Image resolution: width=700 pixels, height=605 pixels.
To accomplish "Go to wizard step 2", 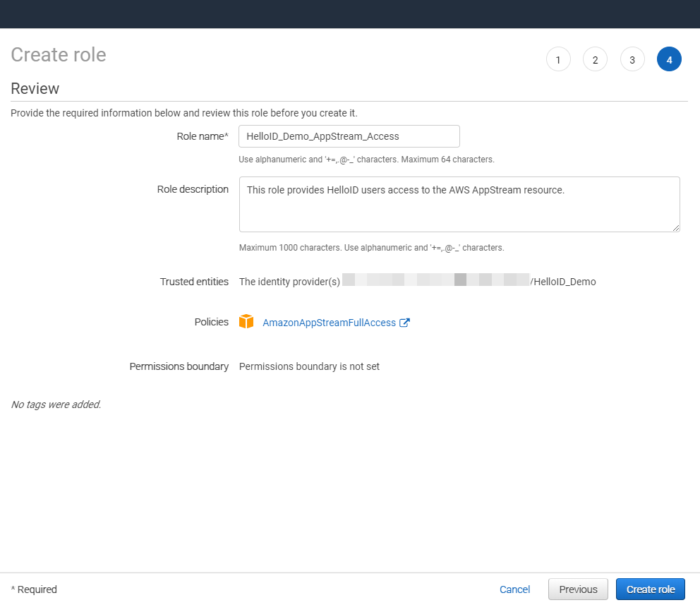I will (595, 59).
